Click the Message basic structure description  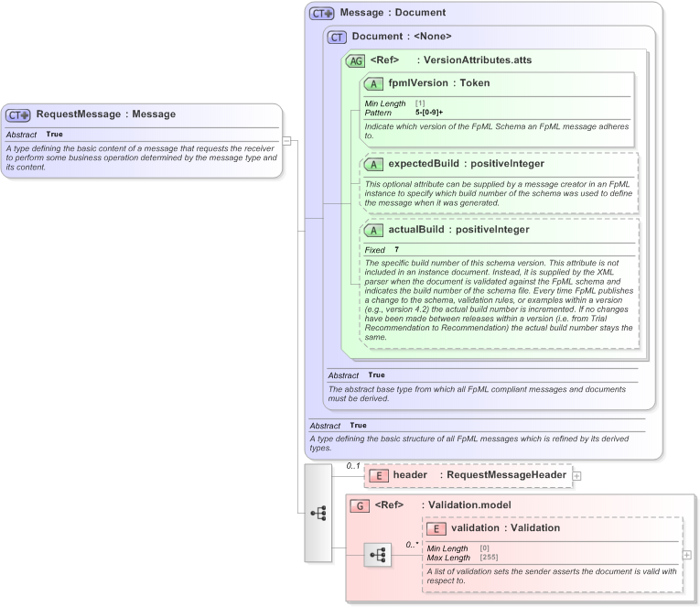coord(469,443)
